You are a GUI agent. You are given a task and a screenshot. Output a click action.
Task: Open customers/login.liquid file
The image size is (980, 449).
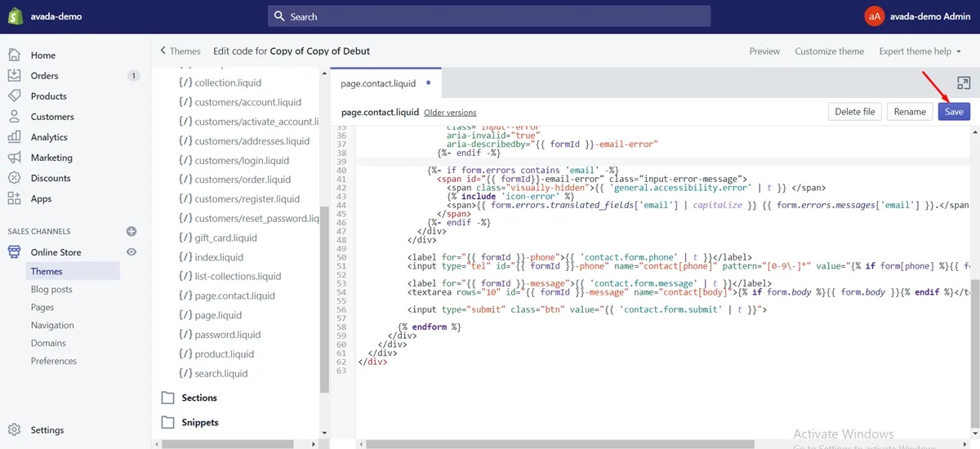(242, 161)
